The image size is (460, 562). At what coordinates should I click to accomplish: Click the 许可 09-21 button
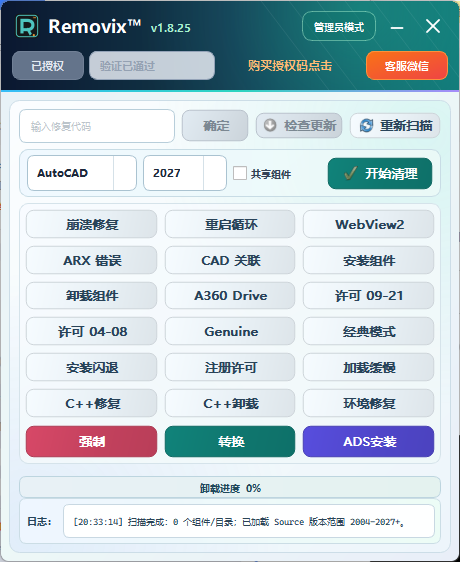click(x=369, y=296)
